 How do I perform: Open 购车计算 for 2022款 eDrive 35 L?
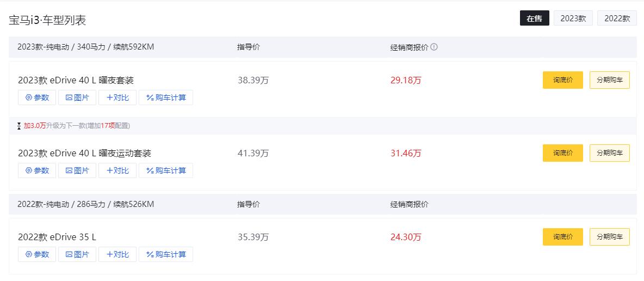pyautogui.click(x=166, y=254)
